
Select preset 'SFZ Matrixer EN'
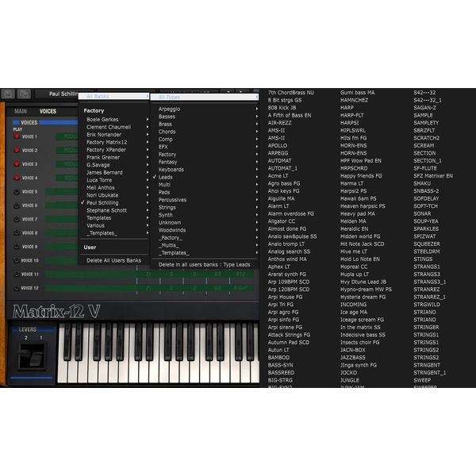[433, 176]
